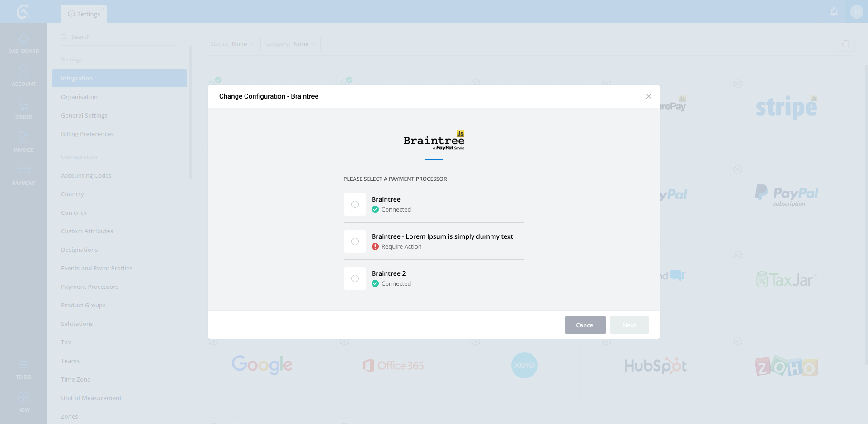
Task: Click the refresh integrations icon
Action: coord(846,44)
